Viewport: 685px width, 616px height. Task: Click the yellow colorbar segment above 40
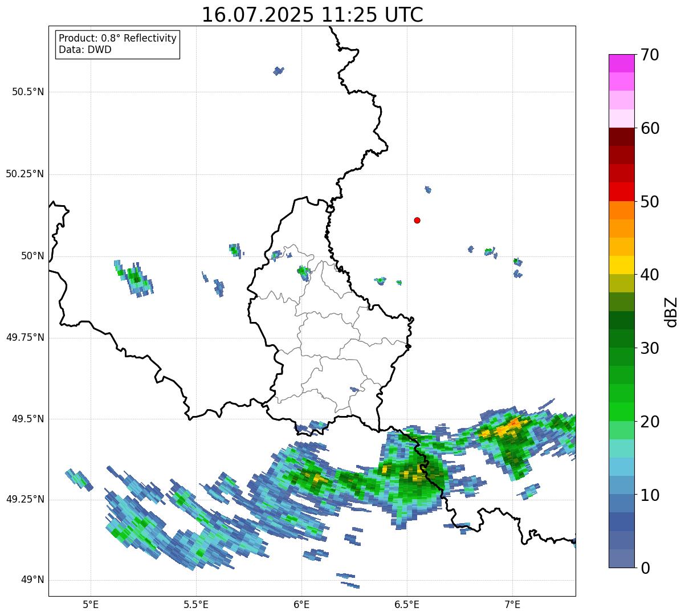[621, 266]
